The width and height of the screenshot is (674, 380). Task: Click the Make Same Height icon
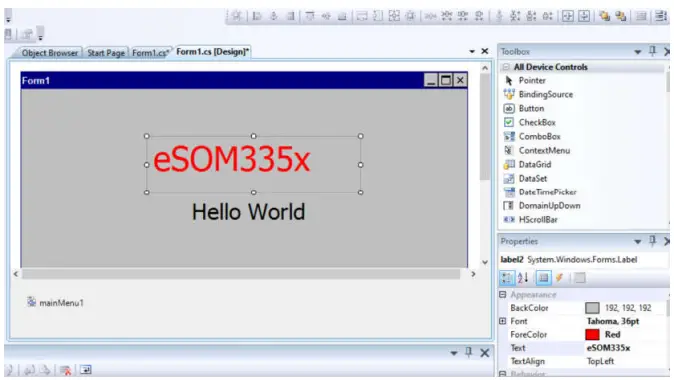click(378, 16)
